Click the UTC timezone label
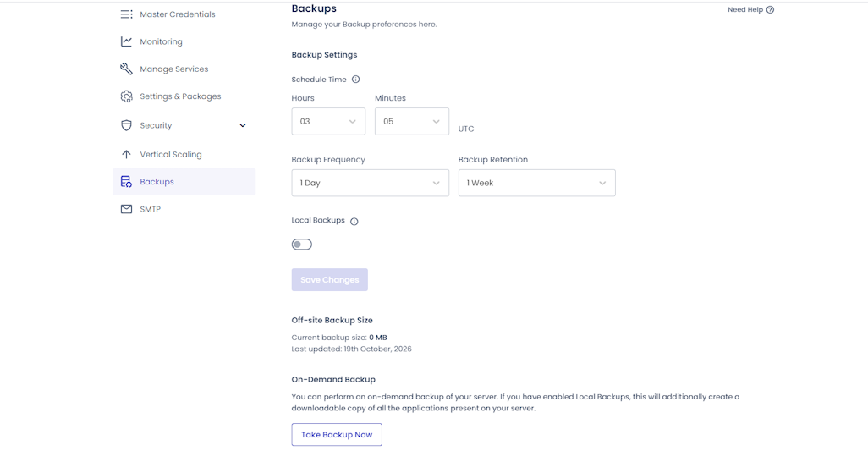 point(466,129)
